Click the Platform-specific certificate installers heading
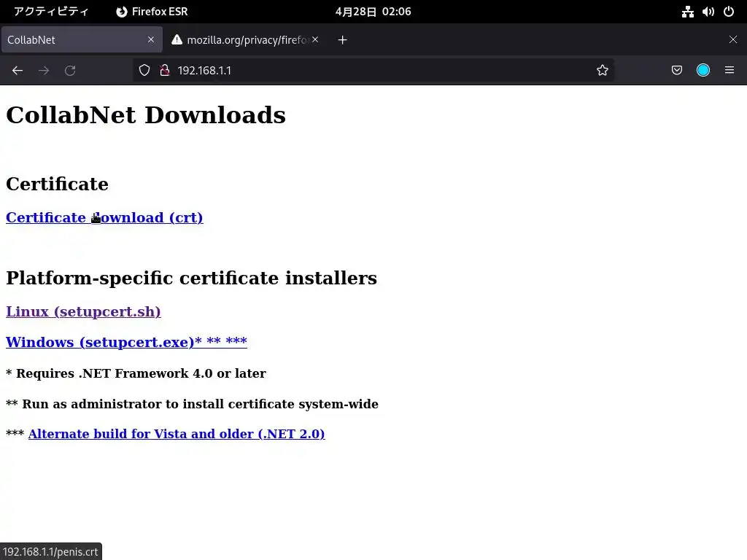 [192, 278]
